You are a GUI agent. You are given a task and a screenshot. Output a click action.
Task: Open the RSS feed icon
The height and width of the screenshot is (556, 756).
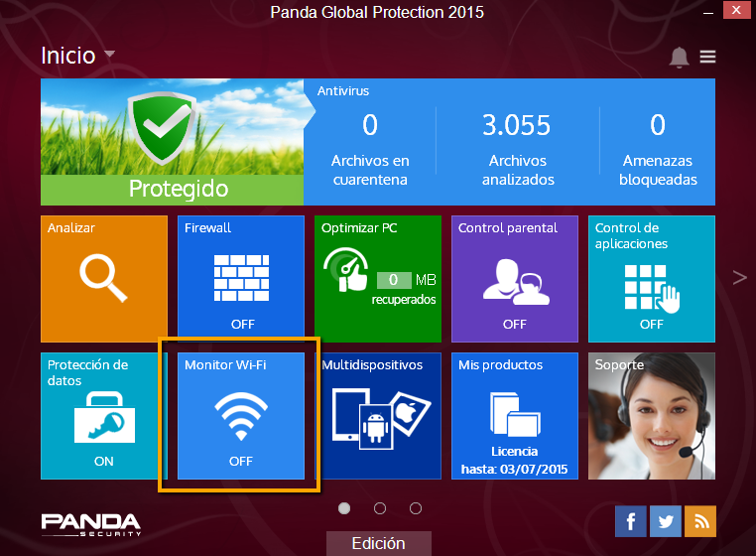[x=700, y=521]
